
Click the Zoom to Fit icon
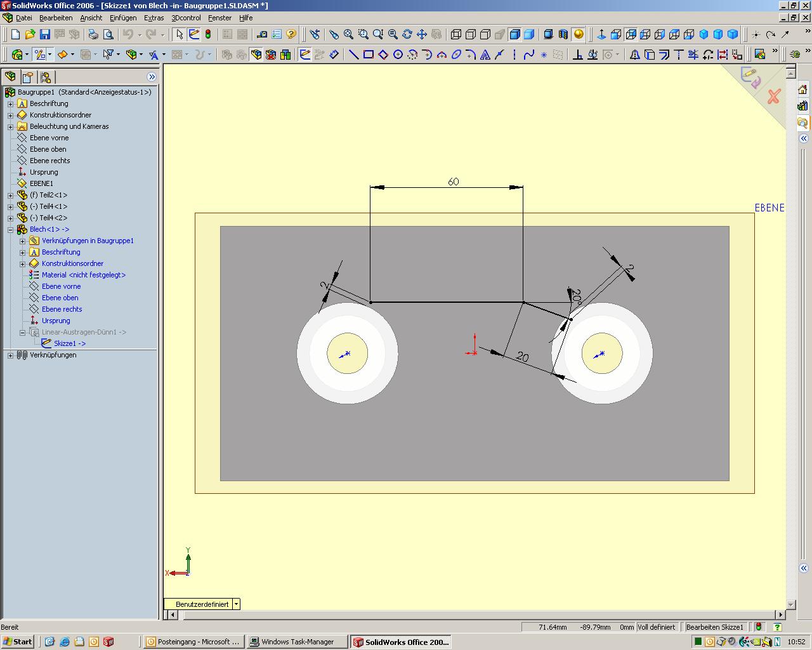pyautogui.click(x=348, y=34)
